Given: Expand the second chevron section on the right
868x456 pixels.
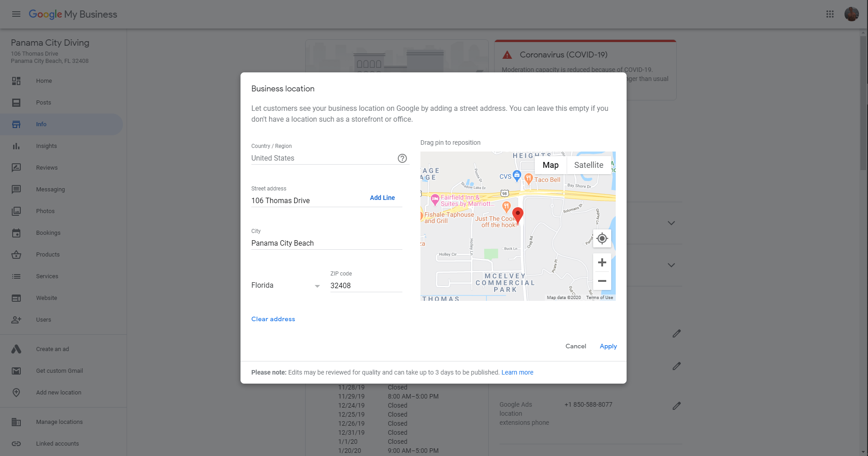Looking at the screenshot, I should (x=671, y=265).
